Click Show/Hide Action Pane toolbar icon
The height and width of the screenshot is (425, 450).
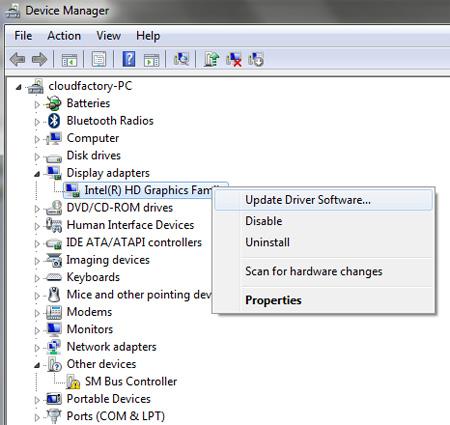point(152,60)
